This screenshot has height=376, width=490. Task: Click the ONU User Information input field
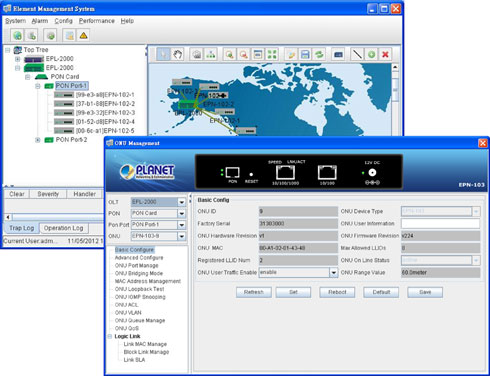(440, 223)
